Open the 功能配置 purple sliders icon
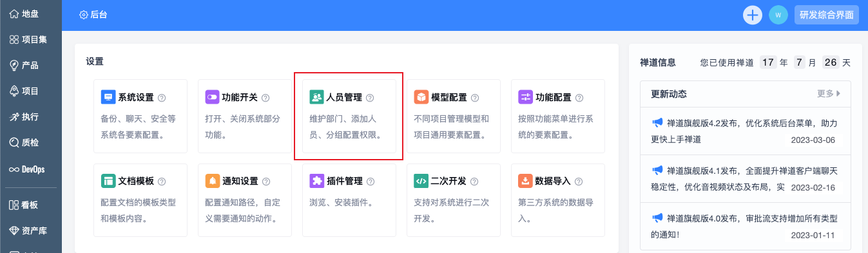 [525, 98]
